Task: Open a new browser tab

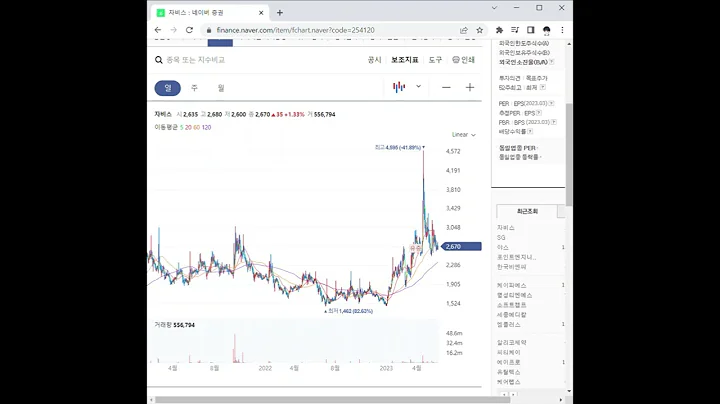Action: click(280, 13)
